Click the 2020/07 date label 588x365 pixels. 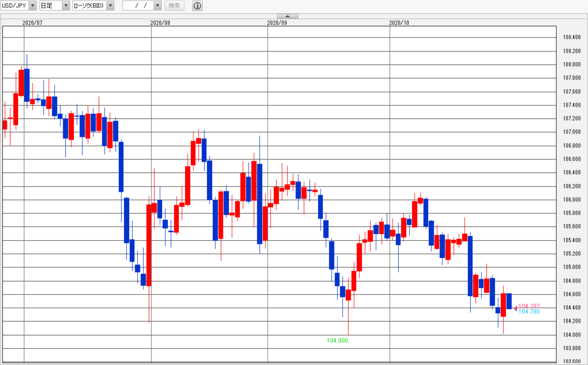point(31,23)
